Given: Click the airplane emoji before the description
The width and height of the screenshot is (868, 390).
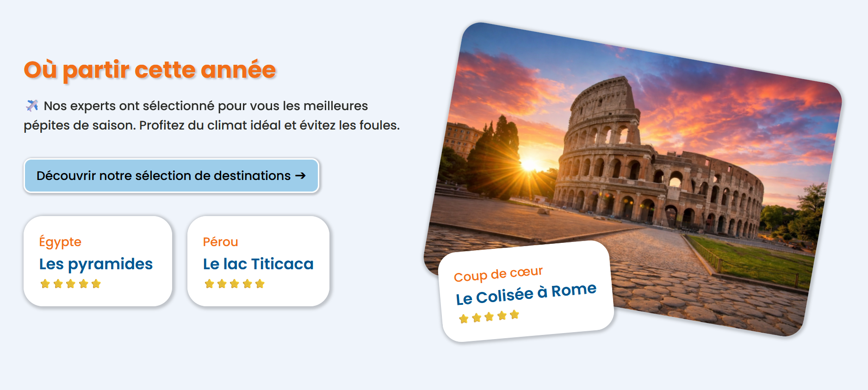Looking at the screenshot, I should pos(32,106).
